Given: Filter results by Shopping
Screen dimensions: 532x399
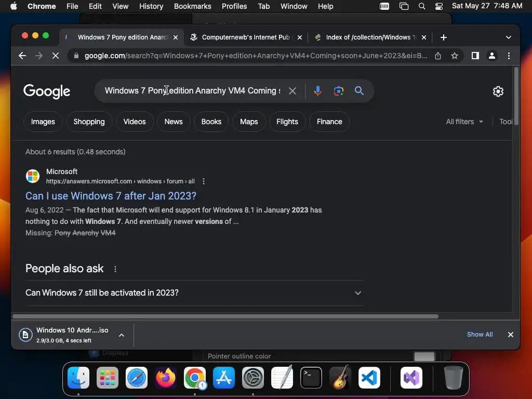Looking at the screenshot, I should click(89, 122).
